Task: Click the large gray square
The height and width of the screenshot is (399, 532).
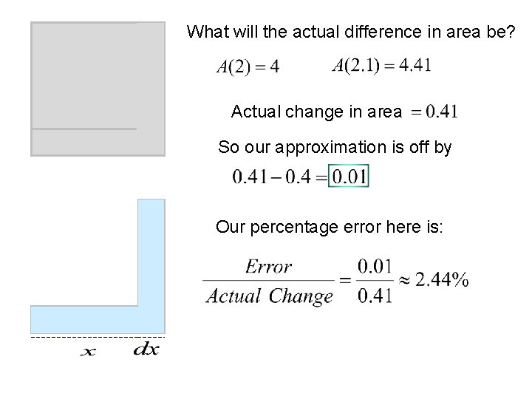Action: (83, 74)
